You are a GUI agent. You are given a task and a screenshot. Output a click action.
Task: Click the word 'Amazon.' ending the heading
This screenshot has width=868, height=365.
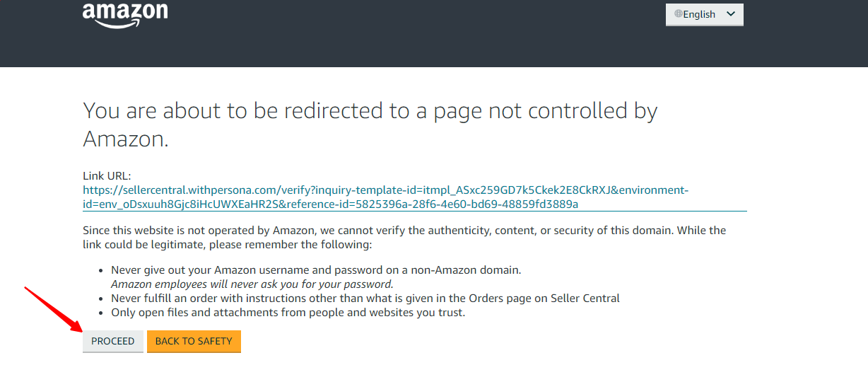[x=126, y=138]
